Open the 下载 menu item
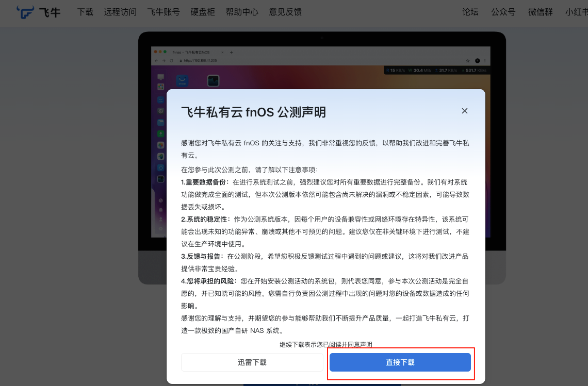588x386 pixels. coord(85,12)
